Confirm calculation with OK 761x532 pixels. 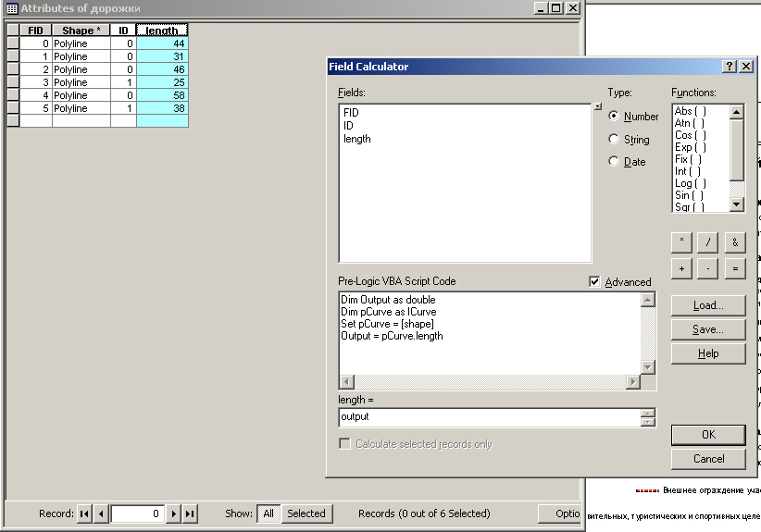(708, 435)
